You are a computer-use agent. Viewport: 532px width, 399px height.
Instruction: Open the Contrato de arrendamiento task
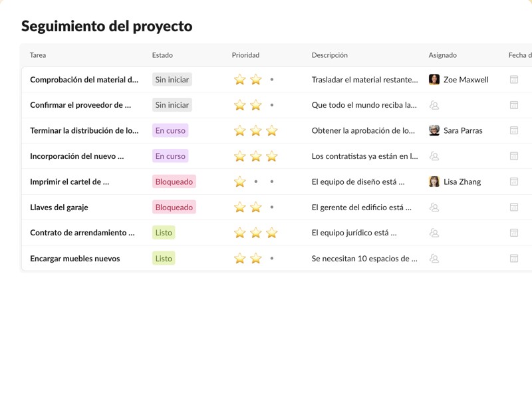[82, 233]
